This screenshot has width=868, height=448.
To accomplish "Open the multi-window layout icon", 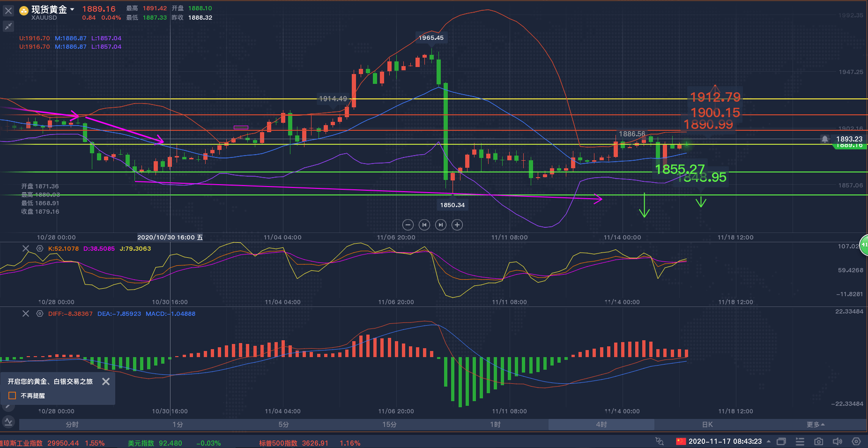I will [781, 441].
